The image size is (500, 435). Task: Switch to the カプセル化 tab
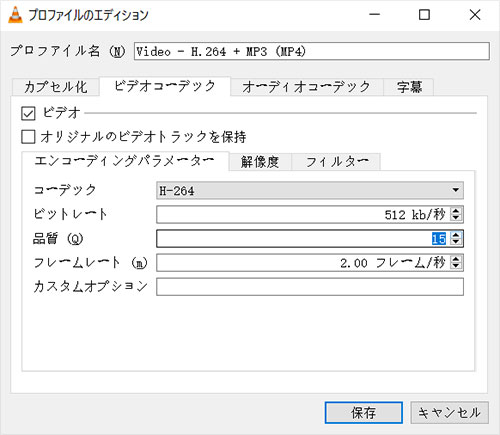coord(55,87)
